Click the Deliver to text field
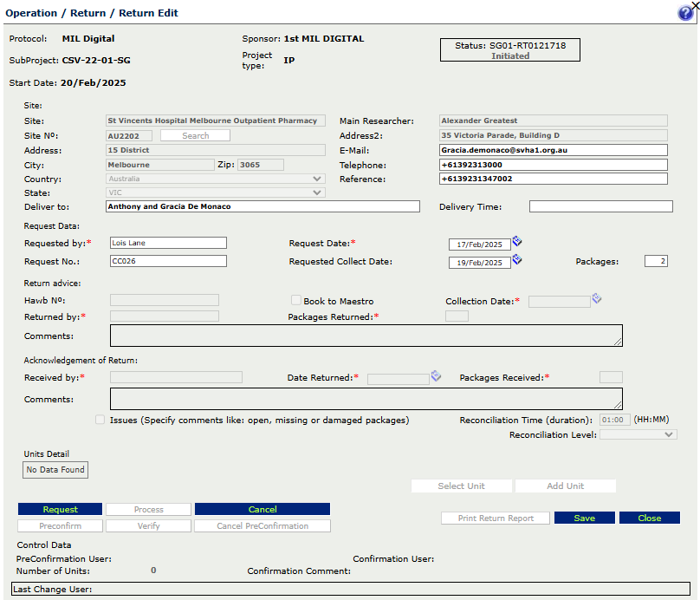 click(x=262, y=206)
